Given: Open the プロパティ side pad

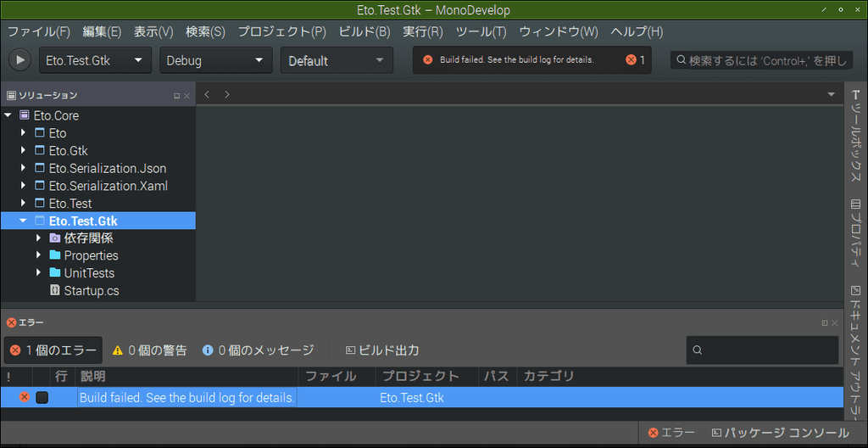Looking at the screenshot, I should click(x=856, y=235).
